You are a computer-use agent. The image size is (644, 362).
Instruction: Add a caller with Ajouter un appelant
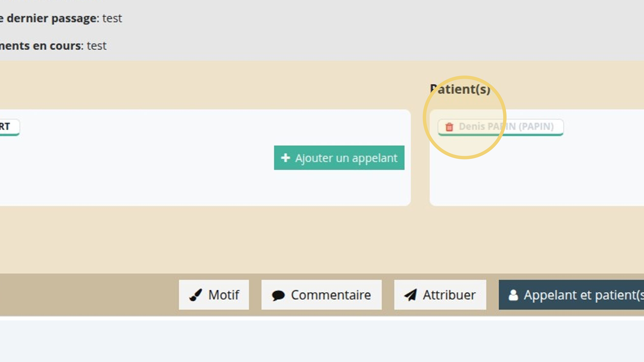pyautogui.click(x=339, y=158)
